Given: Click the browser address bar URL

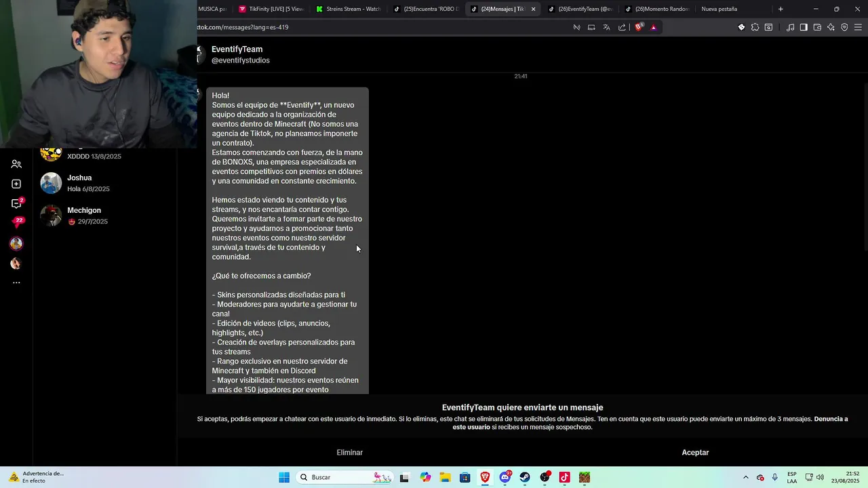Looking at the screenshot, I should [x=243, y=27].
